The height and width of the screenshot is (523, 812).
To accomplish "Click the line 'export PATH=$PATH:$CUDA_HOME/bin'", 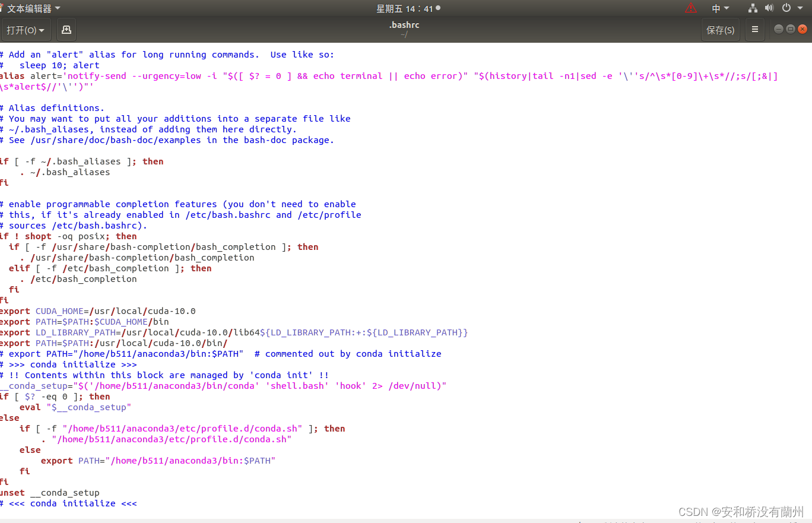I will (84, 322).
